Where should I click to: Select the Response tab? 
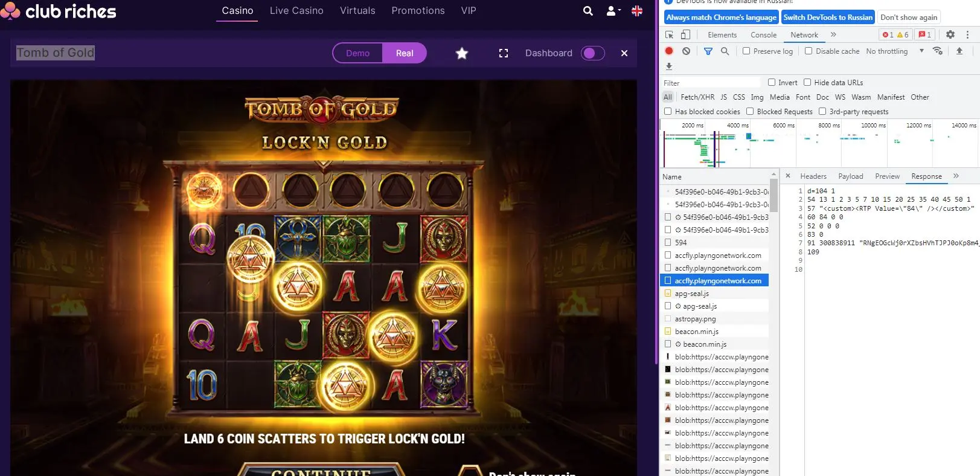coord(926,176)
